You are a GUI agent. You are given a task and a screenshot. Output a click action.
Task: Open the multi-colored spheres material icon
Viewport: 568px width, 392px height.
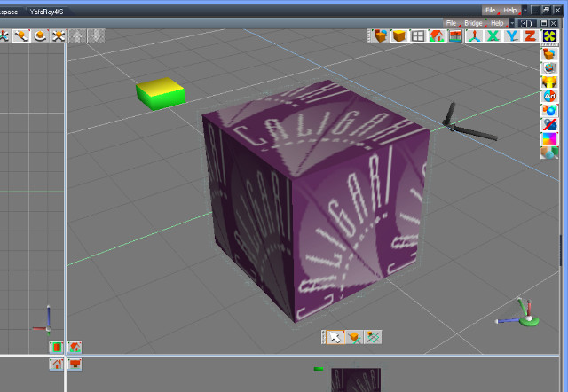[x=549, y=110]
